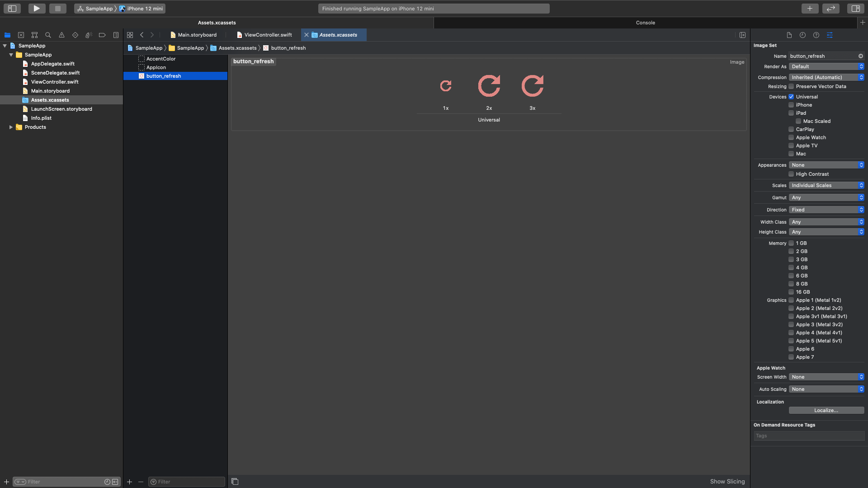Open the Scales dropdown

pyautogui.click(x=826, y=185)
